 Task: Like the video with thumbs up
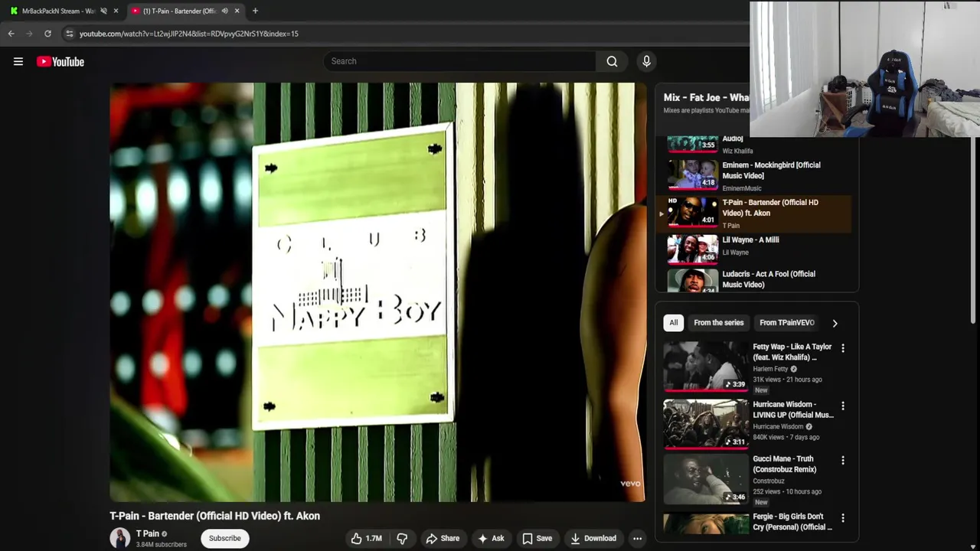[366, 538]
